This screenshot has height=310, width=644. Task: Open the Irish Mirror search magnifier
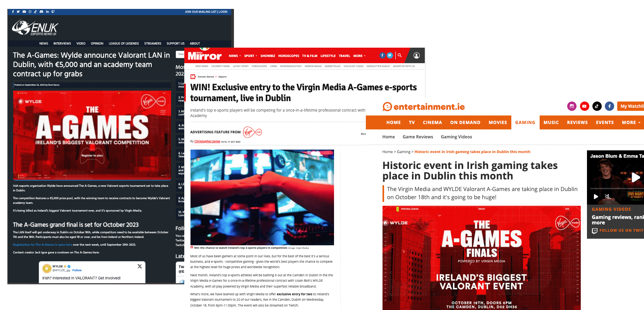[x=400, y=55]
